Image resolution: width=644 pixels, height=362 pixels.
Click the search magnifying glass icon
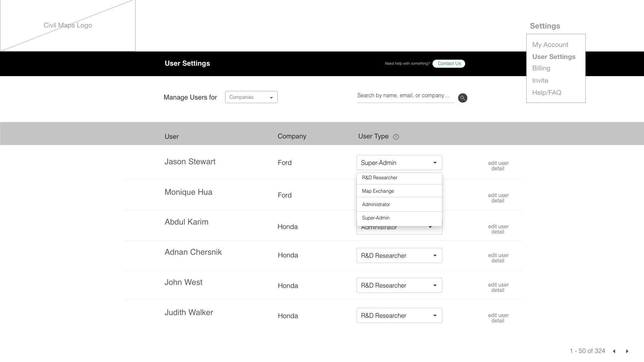pos(463,98)
